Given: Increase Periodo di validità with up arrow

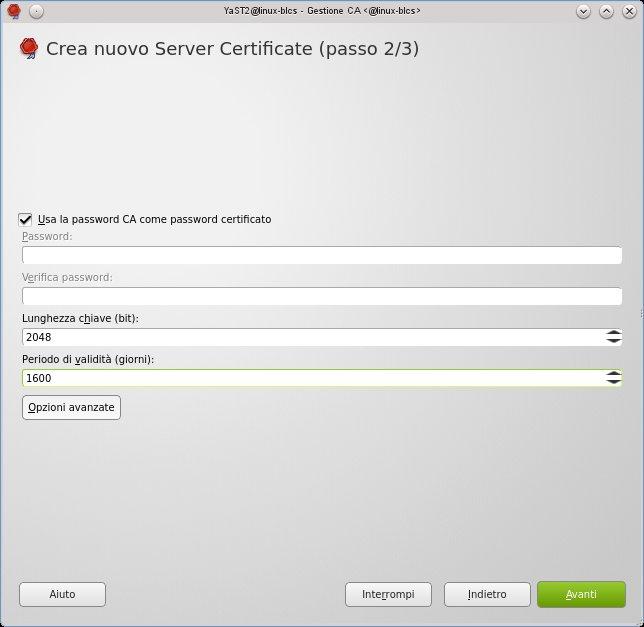Looking at the screenshot, I should 613,374.
